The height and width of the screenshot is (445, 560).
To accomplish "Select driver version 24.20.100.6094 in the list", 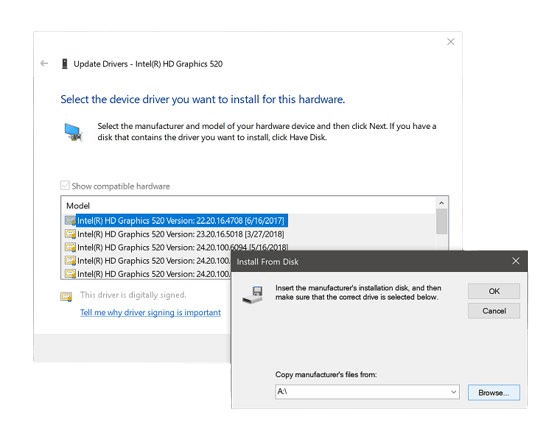I will (x=182, y=247).
